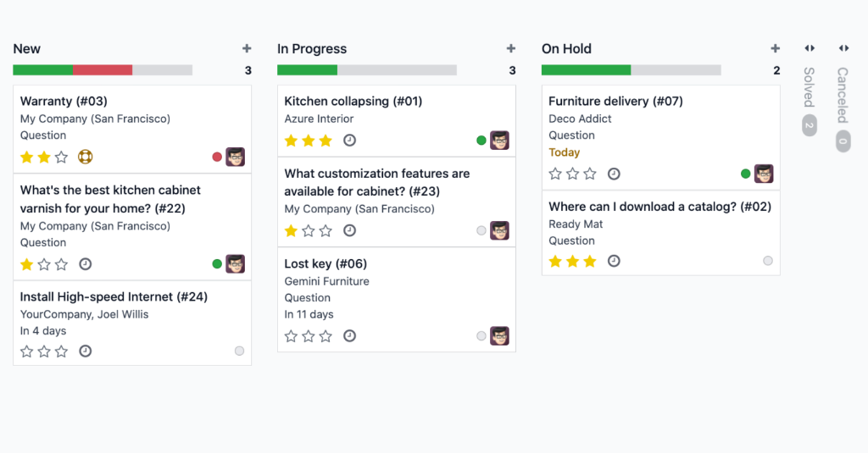868x453 pixels.
Task: Click plus icon on On Hold column
Action: [x=775, y=48]
